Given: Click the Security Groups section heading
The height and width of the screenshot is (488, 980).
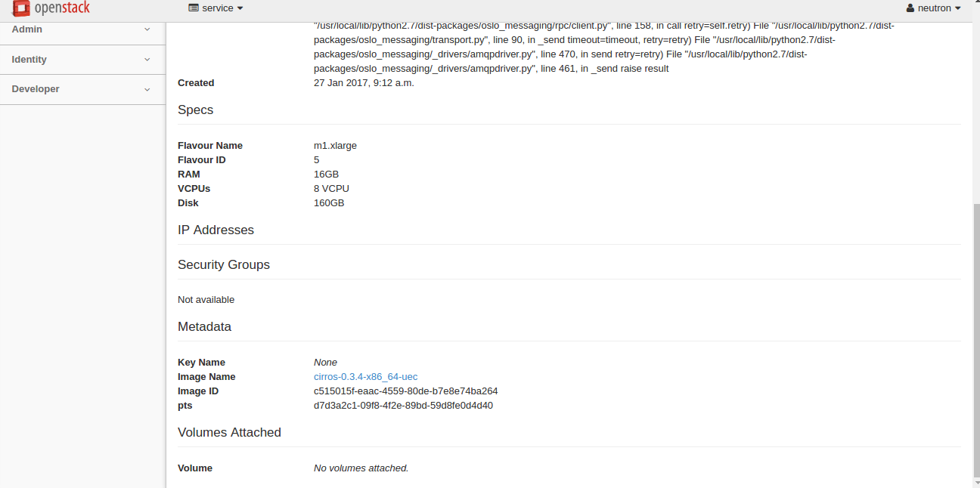Looking at the screenshot, I should [224, 265].
